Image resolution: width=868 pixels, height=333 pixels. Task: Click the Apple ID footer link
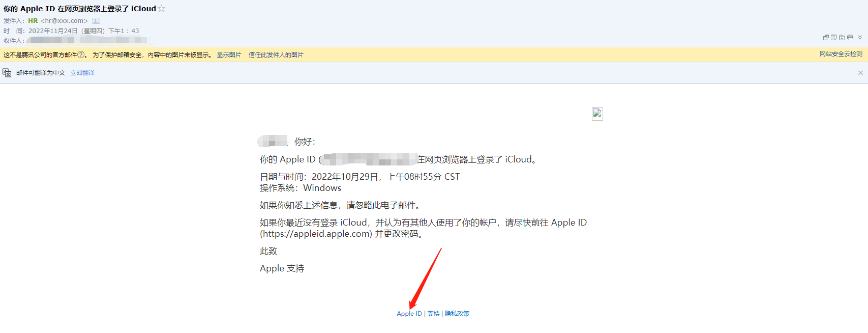click(x=409, y=314)
